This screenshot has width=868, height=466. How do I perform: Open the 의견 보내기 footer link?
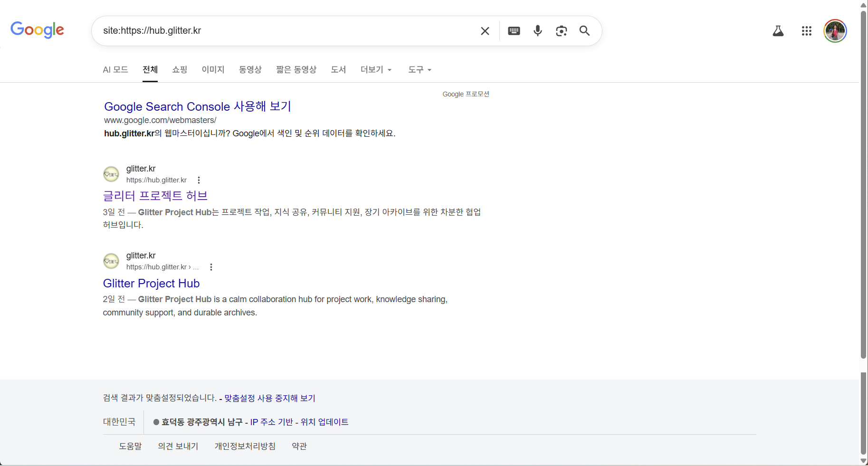tap(178, 446)
